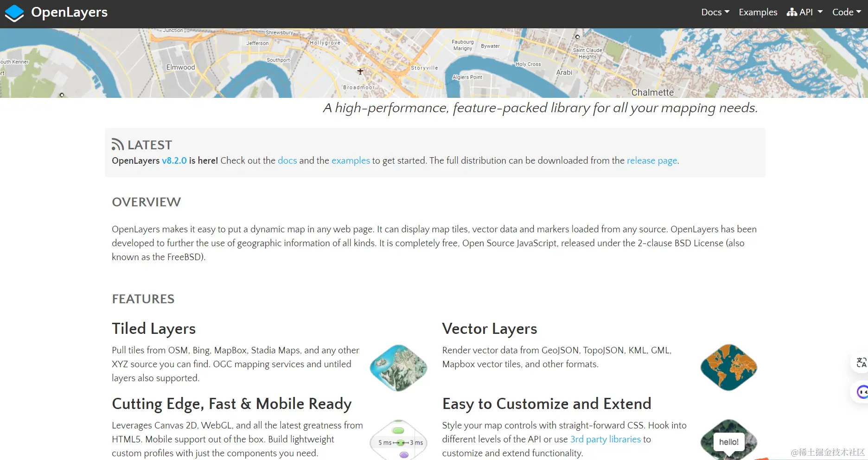Open the 3rd party libraries link

605,439
